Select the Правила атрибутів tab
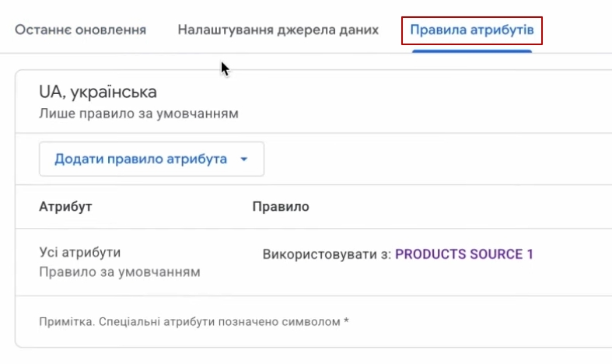 pos(471,31)
